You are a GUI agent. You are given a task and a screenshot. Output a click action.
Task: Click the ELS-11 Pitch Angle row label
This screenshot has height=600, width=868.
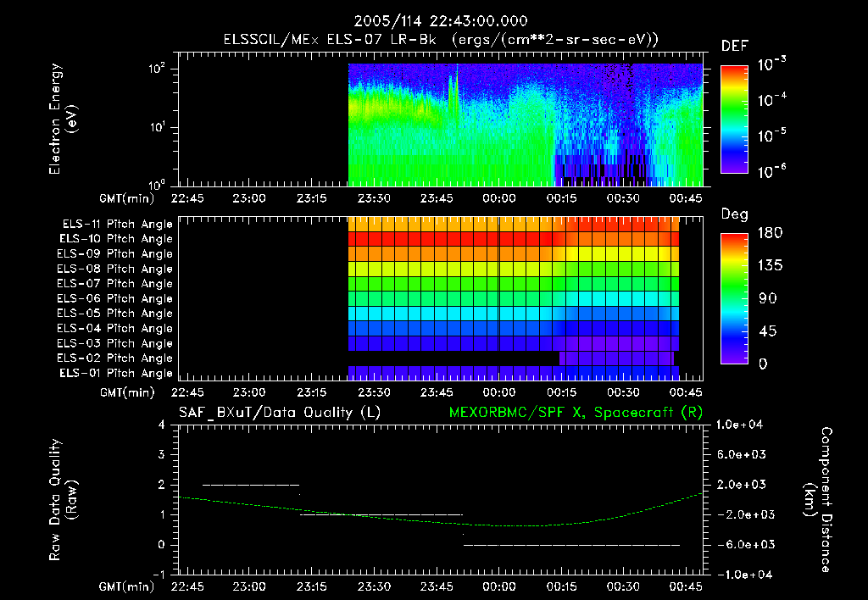(117, 225)
